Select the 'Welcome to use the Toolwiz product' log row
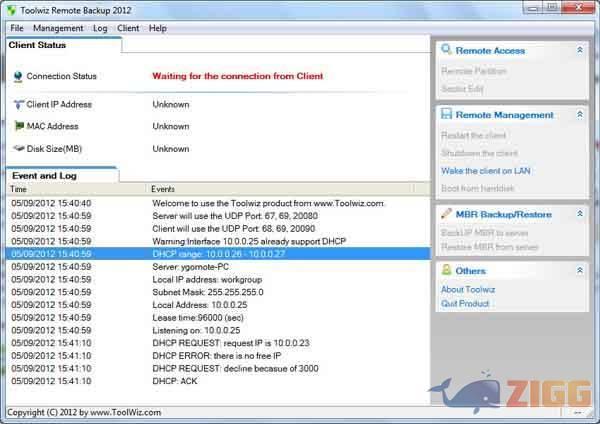The width and height of the screenshot is (600, 424). 218,203
